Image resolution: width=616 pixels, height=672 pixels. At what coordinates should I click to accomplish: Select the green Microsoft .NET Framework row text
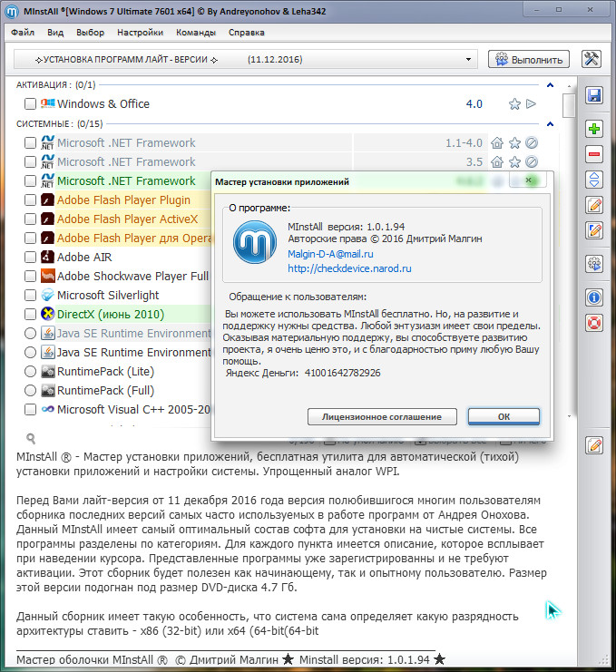click(x=126, y=180)
